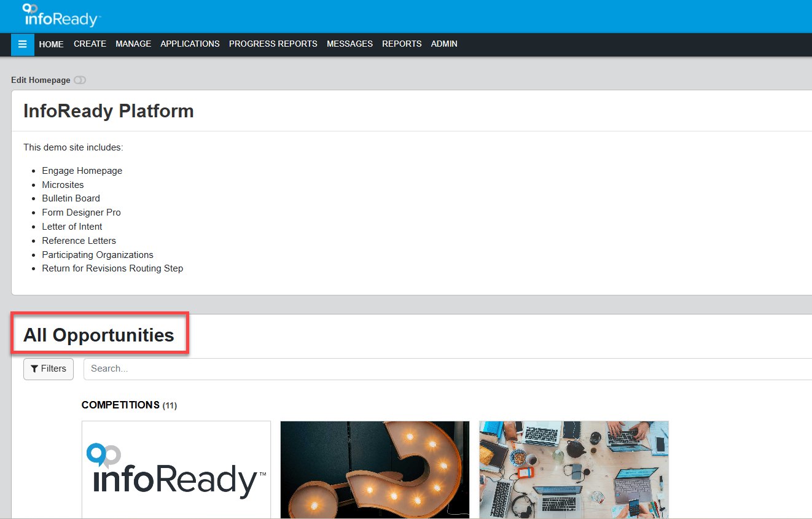Open the CREATE menu
This screenshot has width=812, height=519.
coord(90,44)
